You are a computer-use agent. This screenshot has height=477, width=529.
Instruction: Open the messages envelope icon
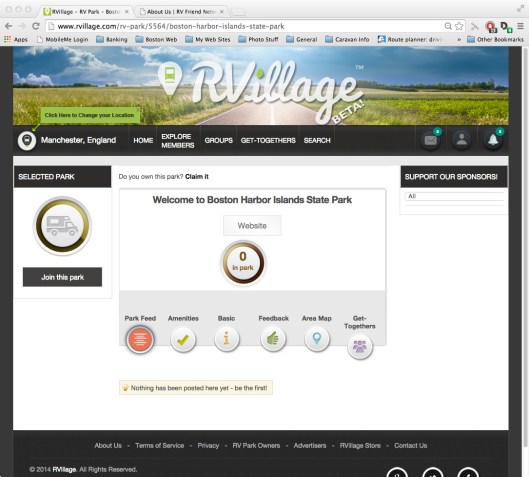click(431, 140)
